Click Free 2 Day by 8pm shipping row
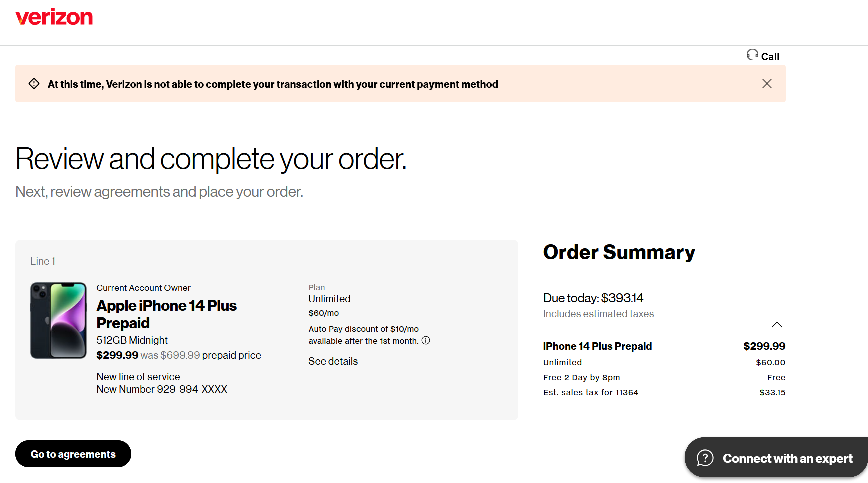Image resolution: width=868 pixels, height=483 pixels. [x=664, y=377]
